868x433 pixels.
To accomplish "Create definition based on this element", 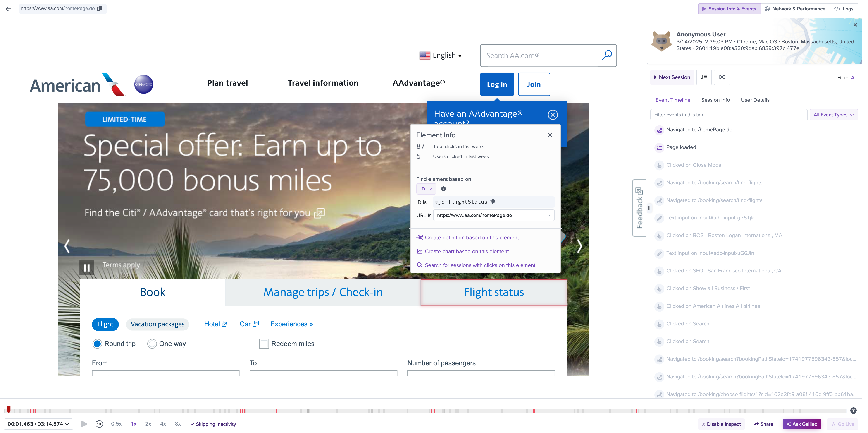I will coord(468,237).
